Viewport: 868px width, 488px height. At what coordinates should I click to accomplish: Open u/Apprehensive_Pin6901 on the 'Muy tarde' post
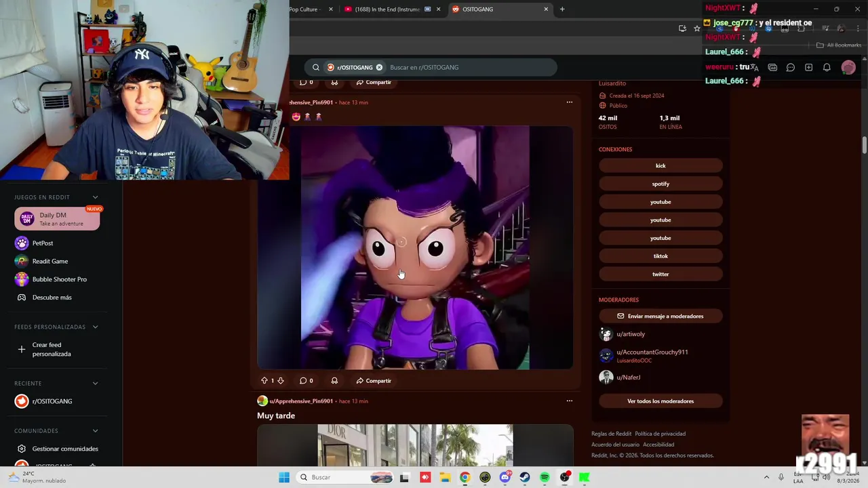(301, 401)
